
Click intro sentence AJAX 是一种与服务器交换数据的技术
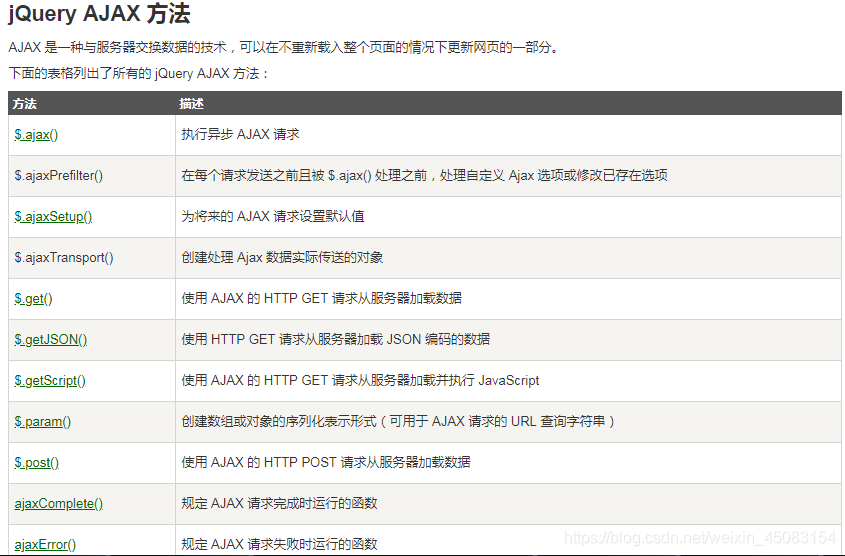tap(284, 47)
